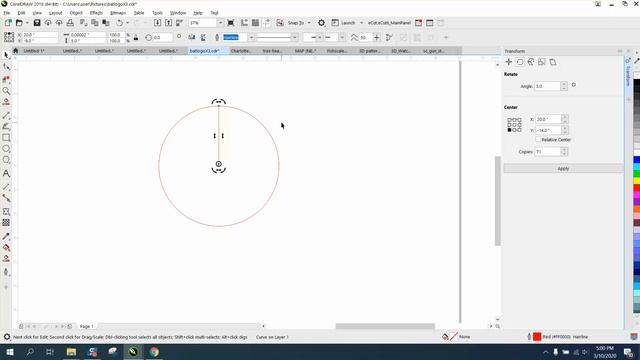This screenshot has width=640, height=360.
Task: Open the Launch dropdown arrow
Action: point(361,23)
